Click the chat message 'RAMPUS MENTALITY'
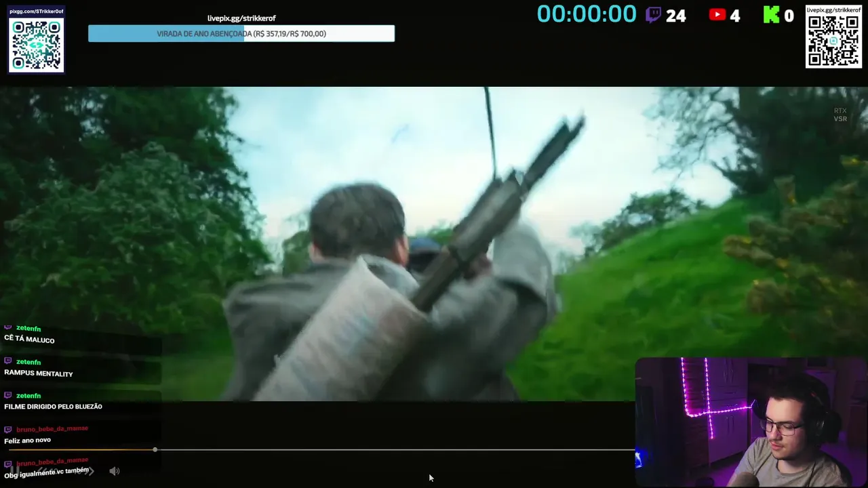Screen dimensions: 868x488 (x=39, y=373)
